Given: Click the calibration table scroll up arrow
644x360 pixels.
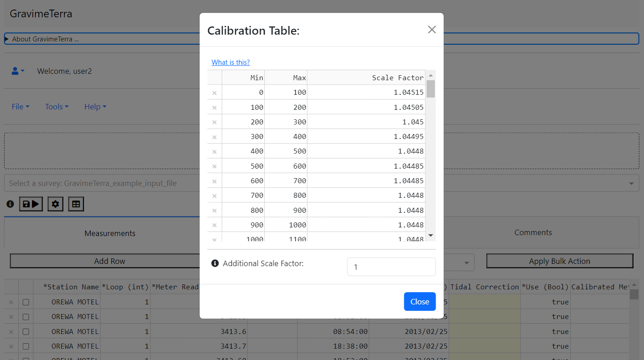Looking at the screenshot, I should pos(431,75).
